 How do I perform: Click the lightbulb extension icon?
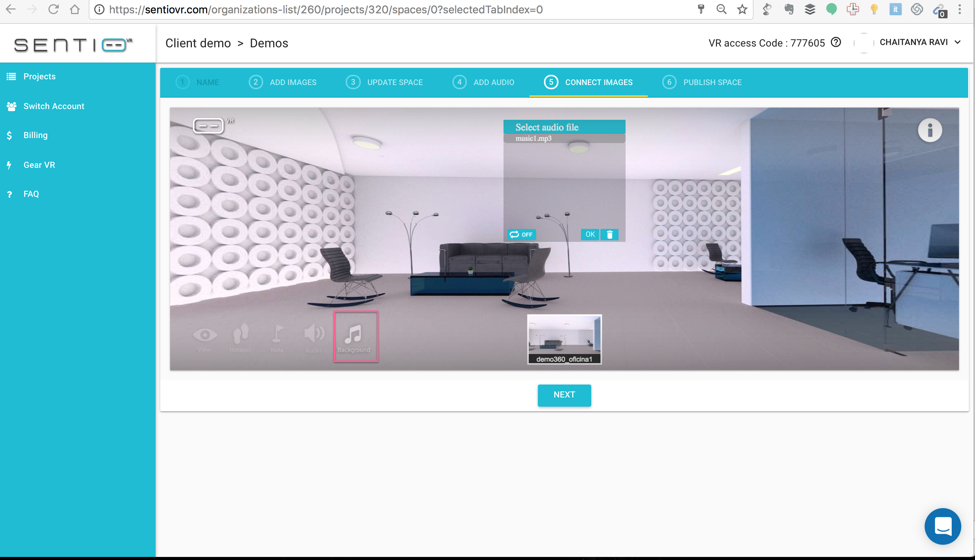874,9
